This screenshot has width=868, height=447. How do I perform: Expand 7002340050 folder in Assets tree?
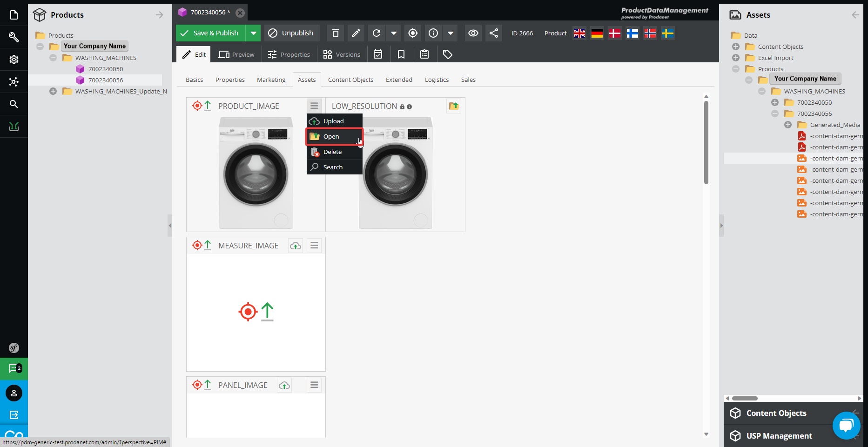click(775, 102)
